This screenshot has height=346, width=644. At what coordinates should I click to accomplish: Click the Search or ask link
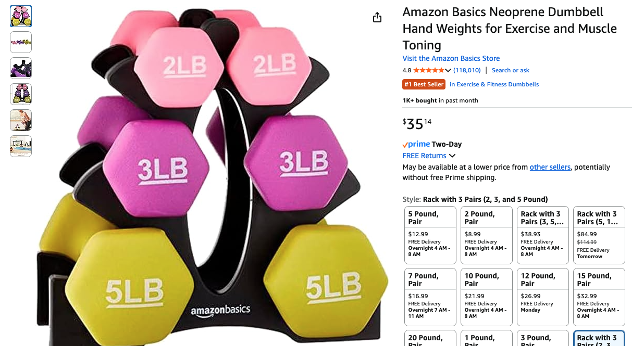coord(511,70)
